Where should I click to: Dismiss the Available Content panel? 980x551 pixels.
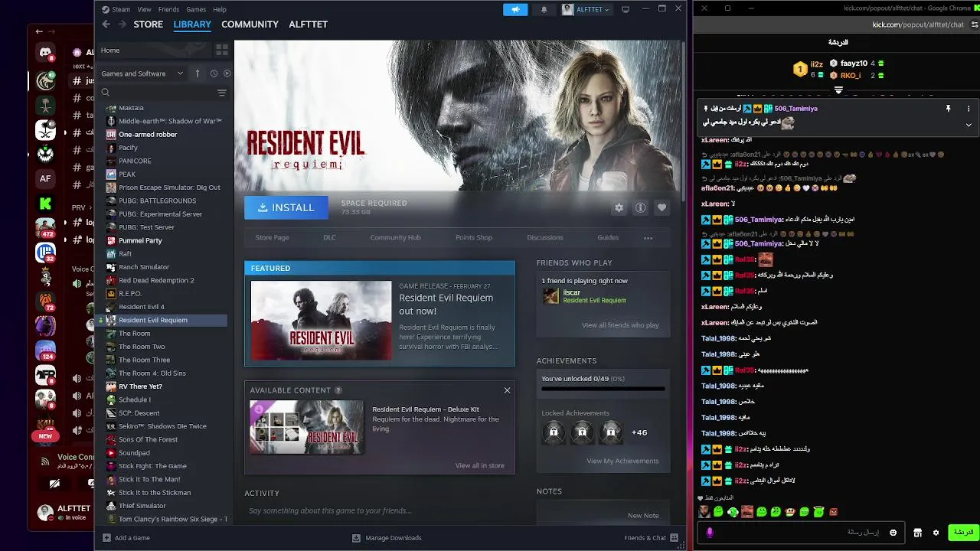click(x=507, y=390)
